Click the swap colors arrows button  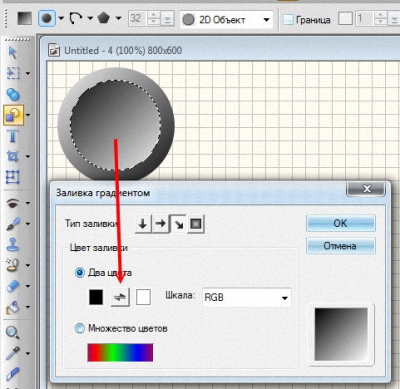pyautogui.click(x=120, y=297)
